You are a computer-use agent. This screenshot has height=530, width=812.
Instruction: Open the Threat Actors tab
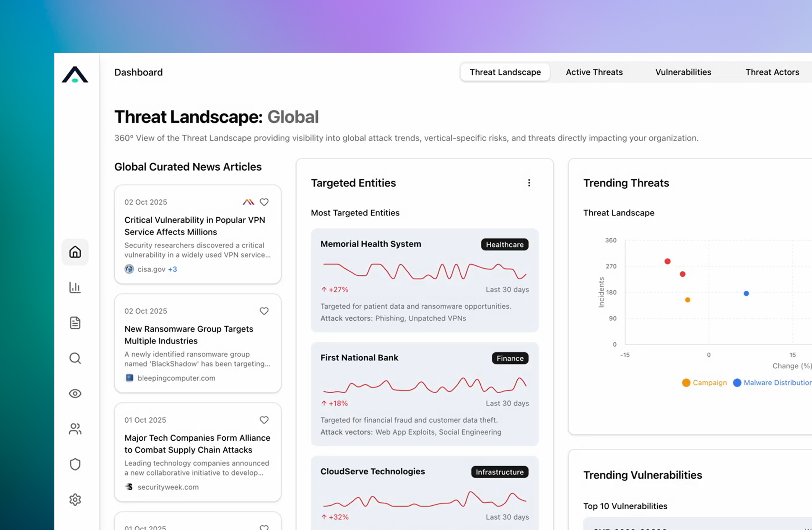click(772, 72)
